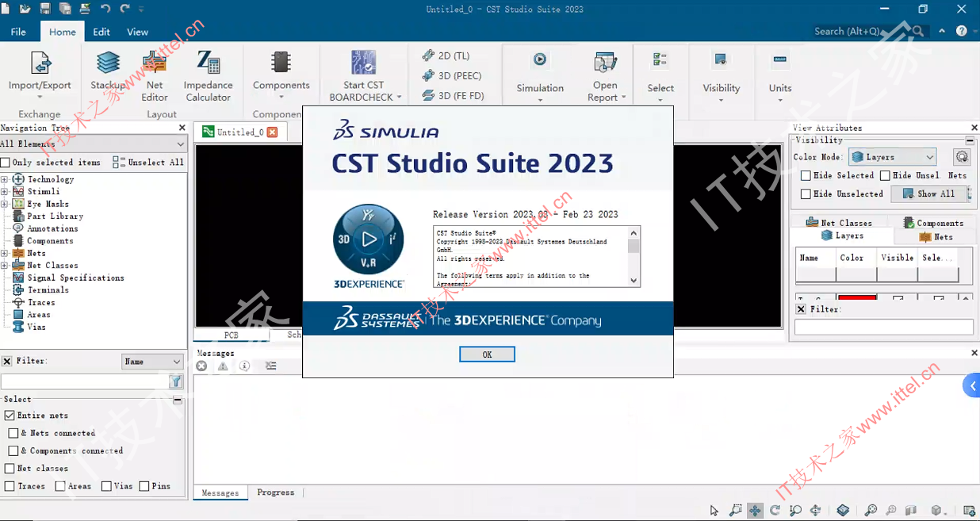Open the Color Mode Layers dropdown
Viewport: 980px width, 521px height.
[x=893, y=157]
